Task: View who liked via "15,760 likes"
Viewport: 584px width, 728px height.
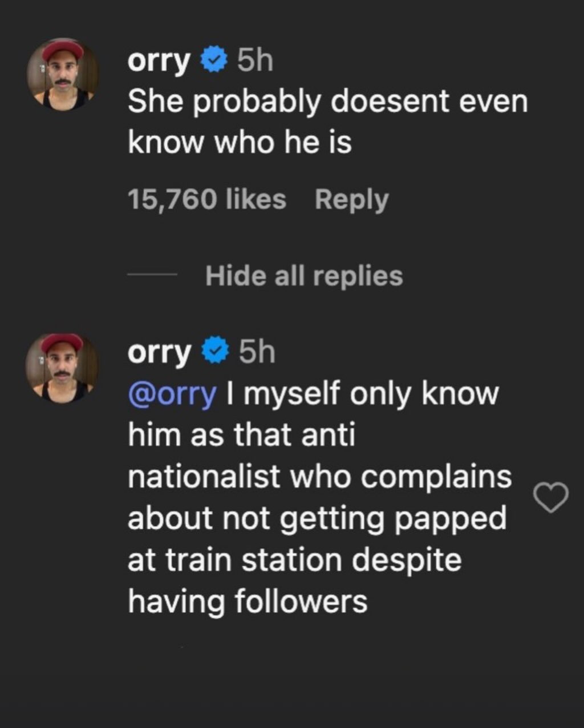Action: (x=206, y=200)
